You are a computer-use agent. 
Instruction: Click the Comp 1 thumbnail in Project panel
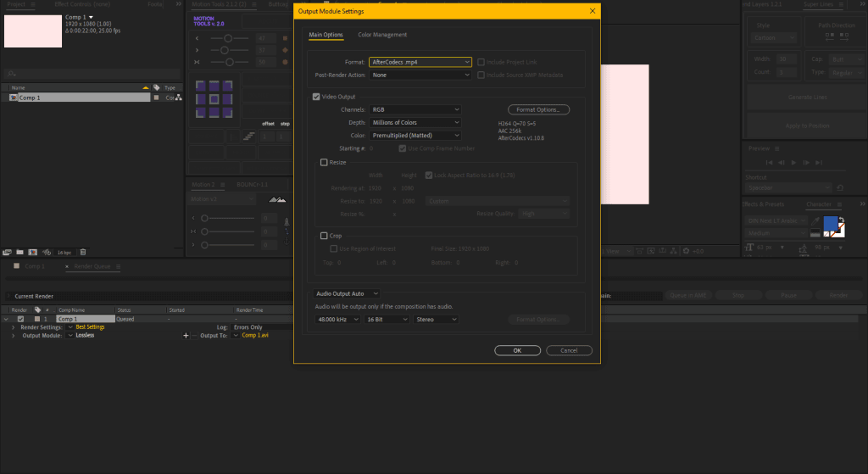click(33, 31)
